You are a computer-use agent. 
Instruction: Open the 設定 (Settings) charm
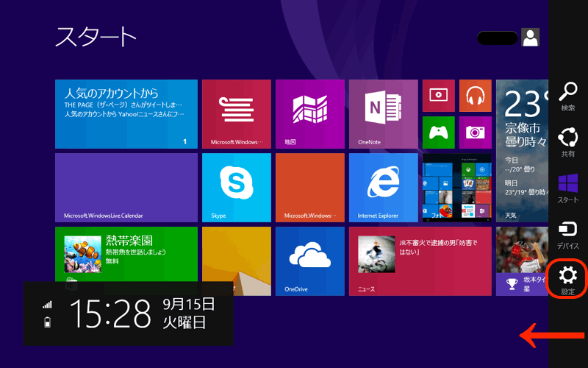567,278
